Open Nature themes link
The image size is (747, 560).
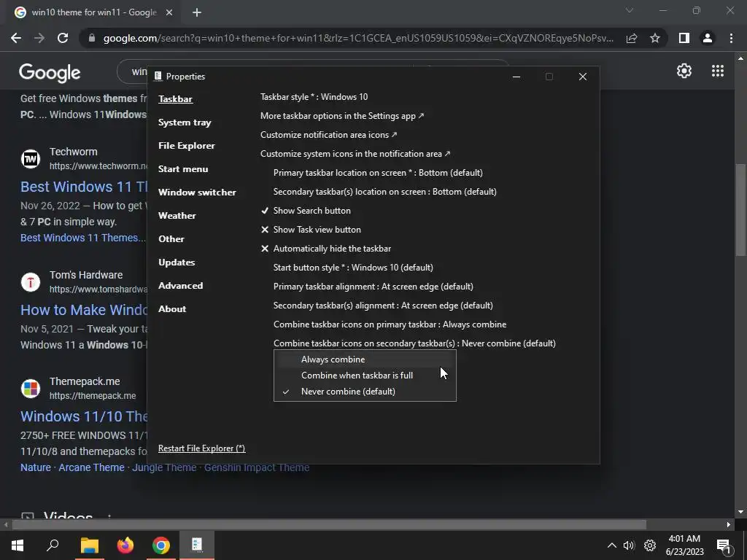point(36,467)
